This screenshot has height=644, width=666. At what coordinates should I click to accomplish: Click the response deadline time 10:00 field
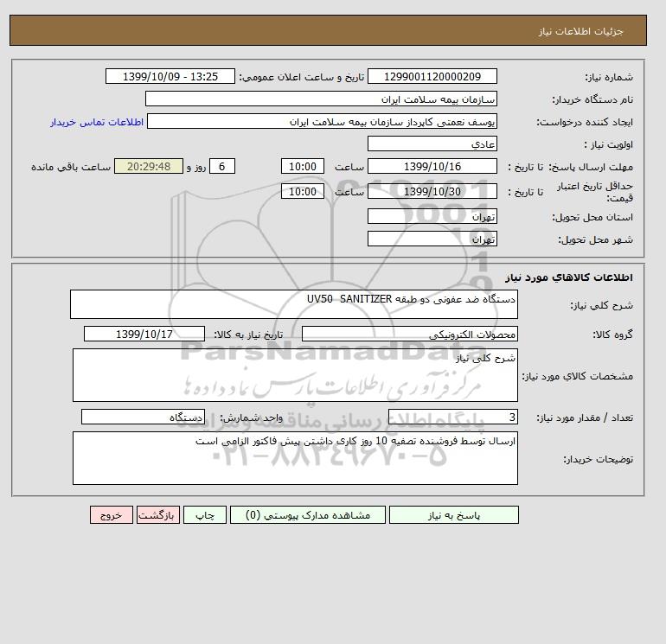pos(303,167)
